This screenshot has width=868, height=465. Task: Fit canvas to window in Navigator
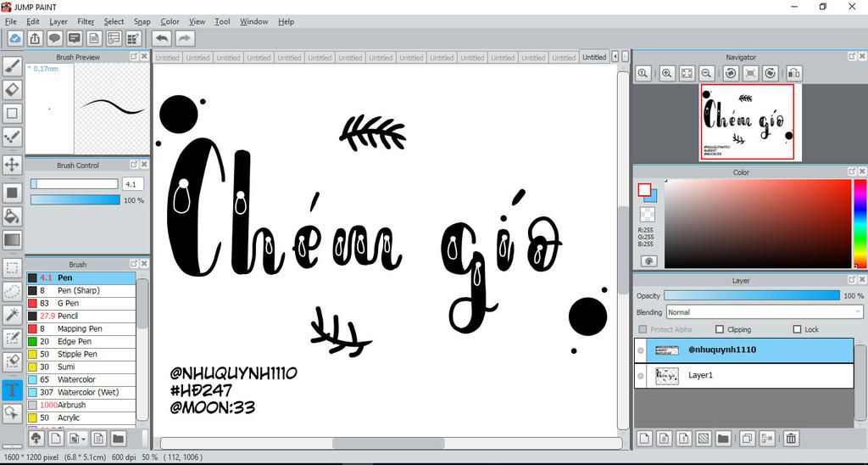click(x=687, y=73)
